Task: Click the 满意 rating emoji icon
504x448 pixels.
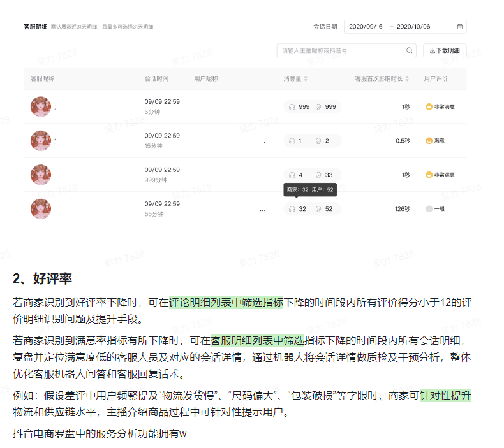Action: tap(429, 141)
